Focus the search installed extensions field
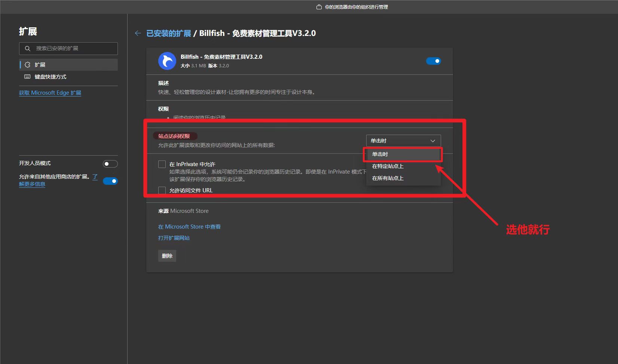Screen dimensions: 618x364 [x=68, y=49]
